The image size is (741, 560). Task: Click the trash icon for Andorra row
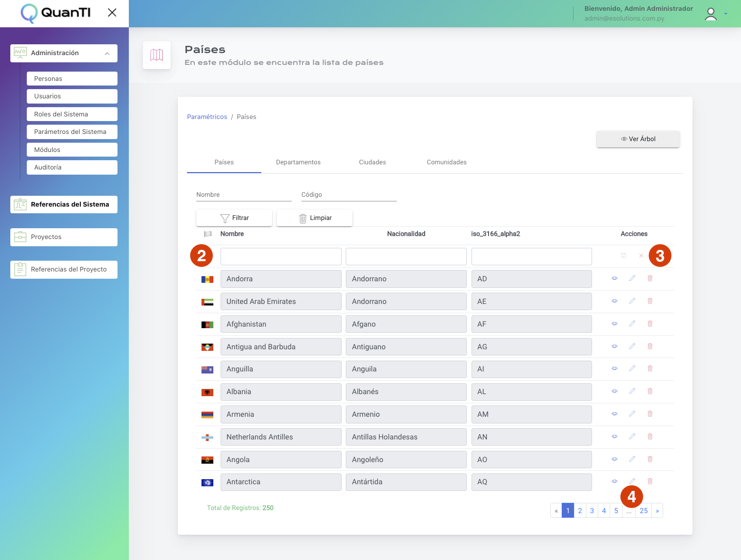650,278
